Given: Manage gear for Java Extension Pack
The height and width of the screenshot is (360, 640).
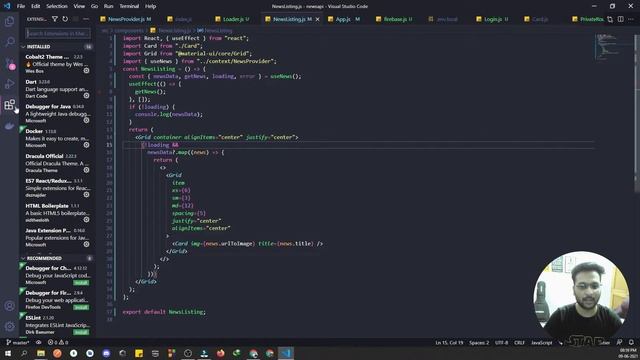Looking at the screenshot, I should coord(86,244).
